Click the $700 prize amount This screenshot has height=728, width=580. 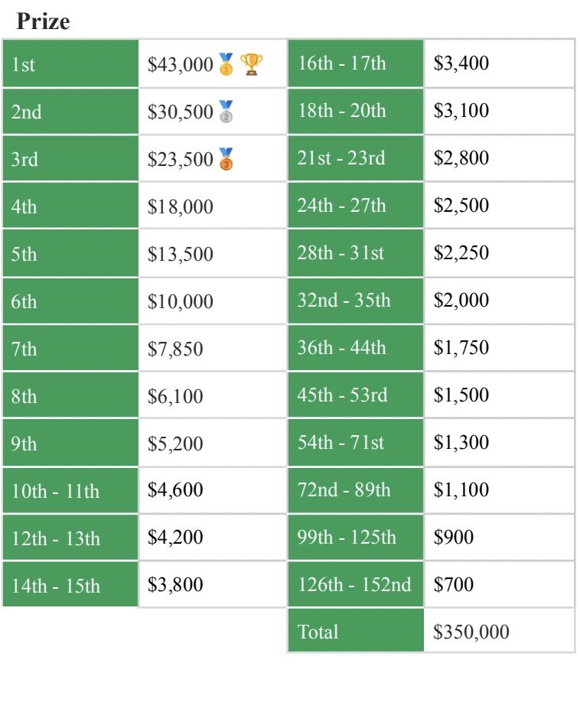[454, 584]
